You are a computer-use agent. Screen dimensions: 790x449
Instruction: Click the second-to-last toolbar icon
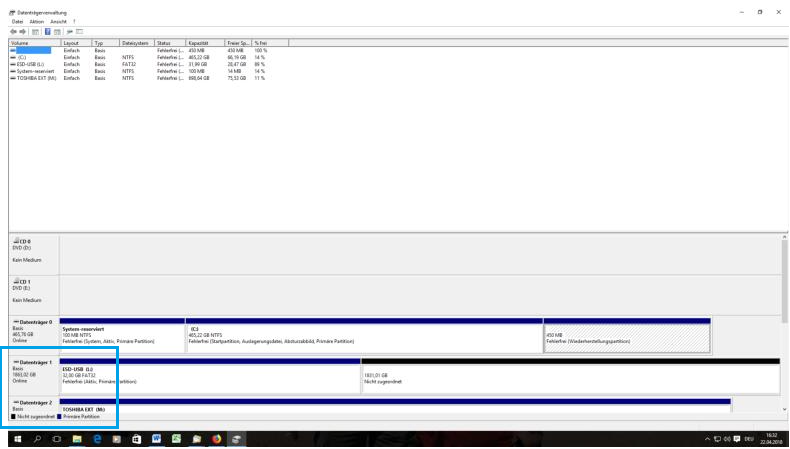coord(70,31)
